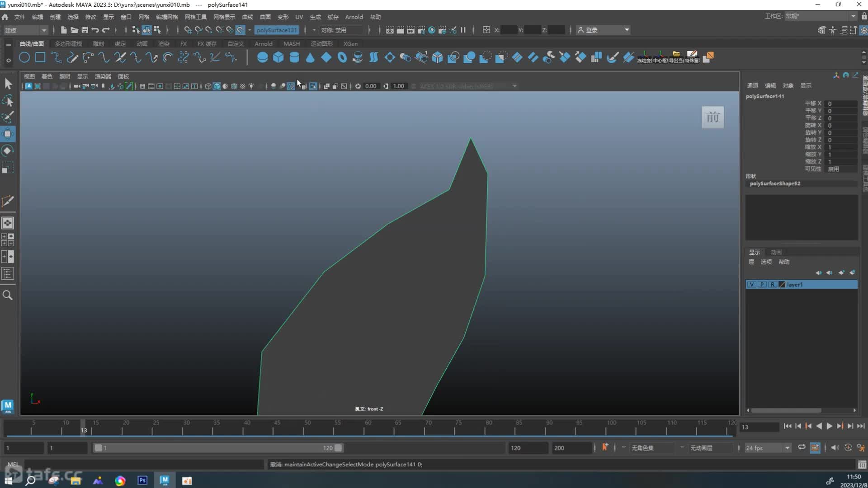The height and width of the screenshot is (488, 868).
Task: Click the 通道 channel box menu
Action: (752, 85)
